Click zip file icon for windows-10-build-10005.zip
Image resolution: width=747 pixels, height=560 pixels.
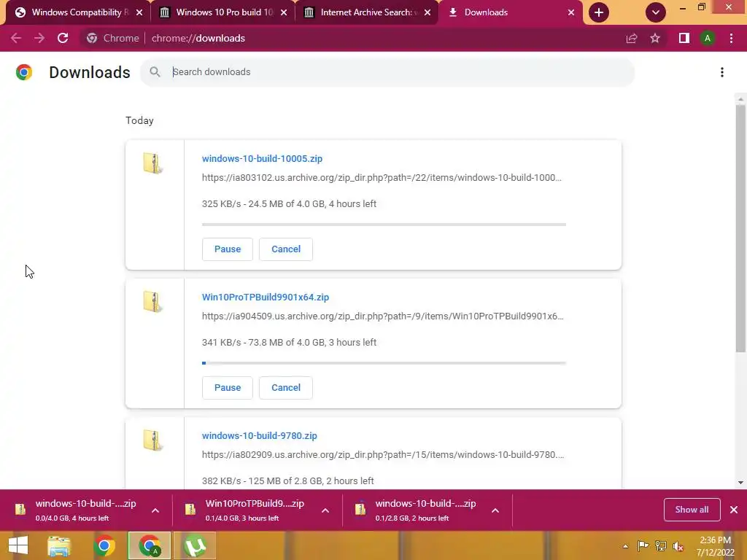[x=152, y=163]
